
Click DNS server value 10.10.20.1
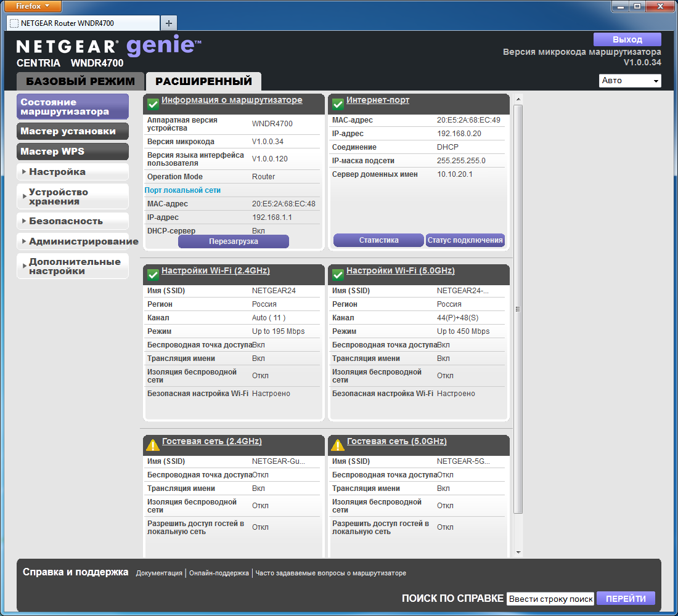(x=454, y=174)
